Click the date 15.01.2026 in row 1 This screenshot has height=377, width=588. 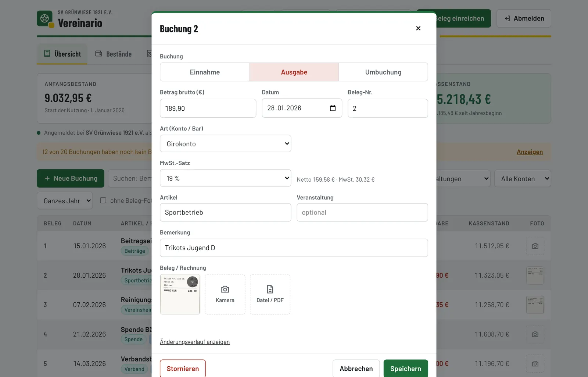(89, 246)
